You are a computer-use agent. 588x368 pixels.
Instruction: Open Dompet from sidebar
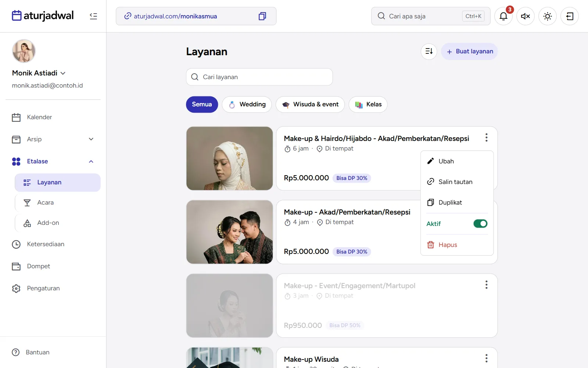click(53, 266)
